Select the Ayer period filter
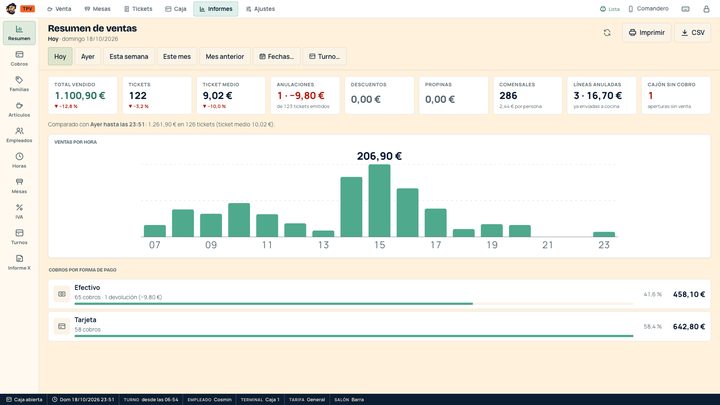Image resolution: width=720 pixels, height=405 pixels. (88, 56)
